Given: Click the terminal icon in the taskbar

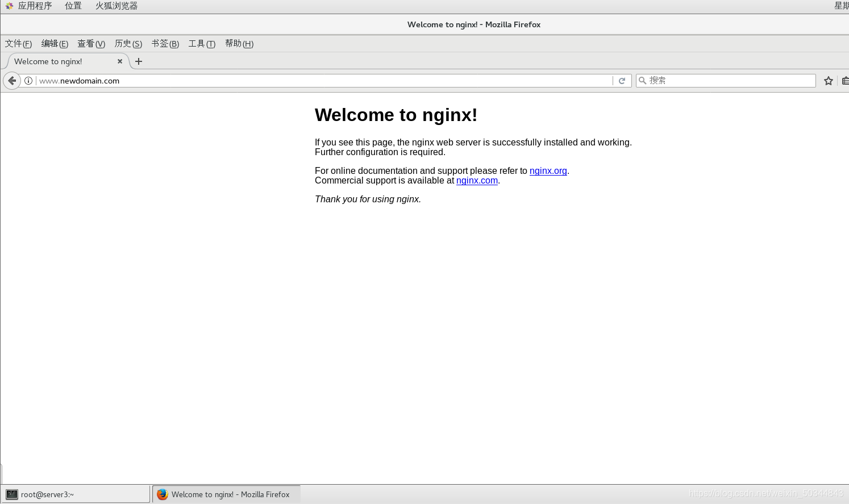Looking at the screenshot, I should pos(12,494).
